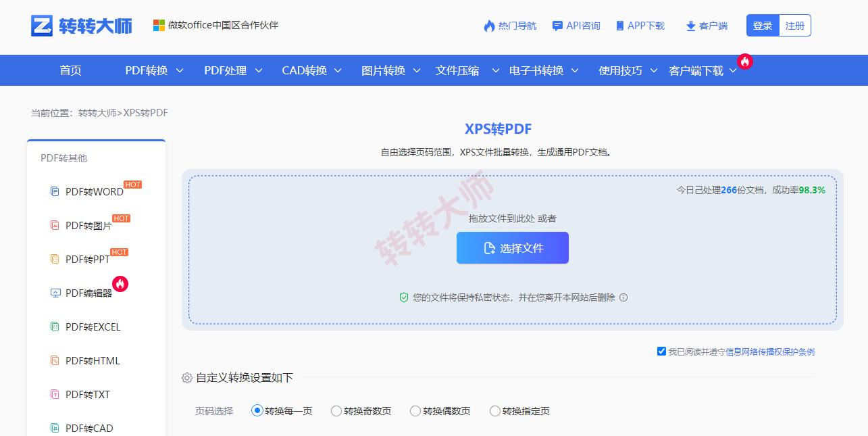Click the download icon beside 客户端
This screenshot has width=868, height=436.
(x=690, y=26)
